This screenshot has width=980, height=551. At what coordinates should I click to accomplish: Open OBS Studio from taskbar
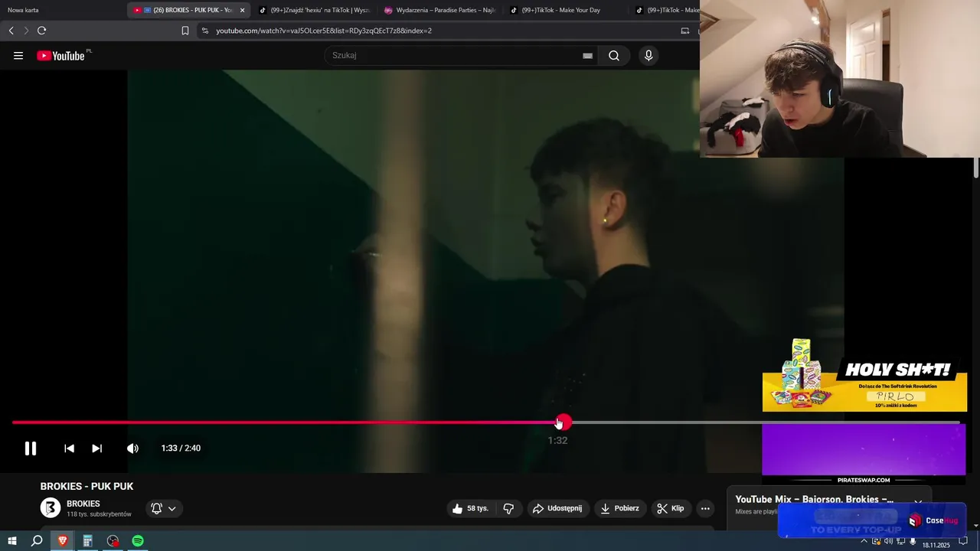click(x=113, y=541)
